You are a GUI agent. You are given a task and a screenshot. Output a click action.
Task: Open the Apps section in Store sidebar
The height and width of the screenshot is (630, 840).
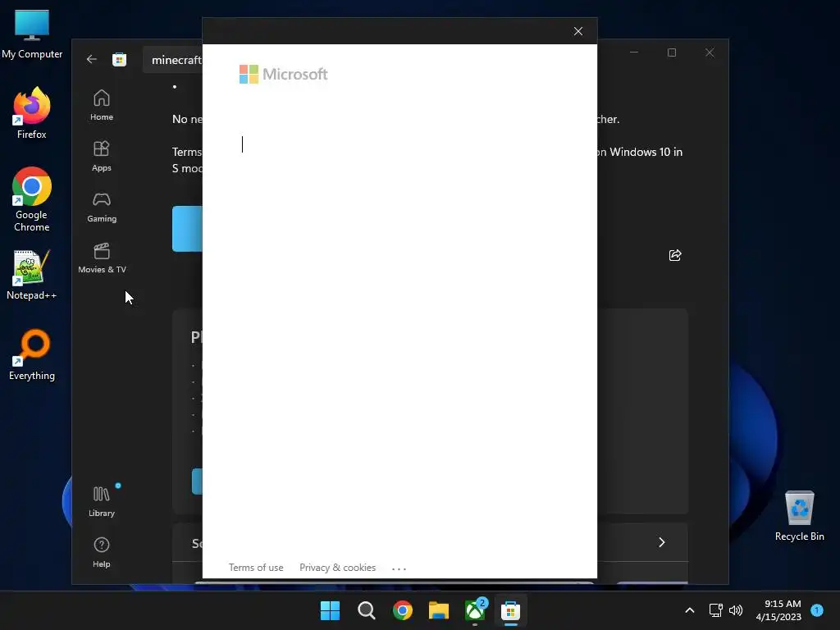[101, 156]
